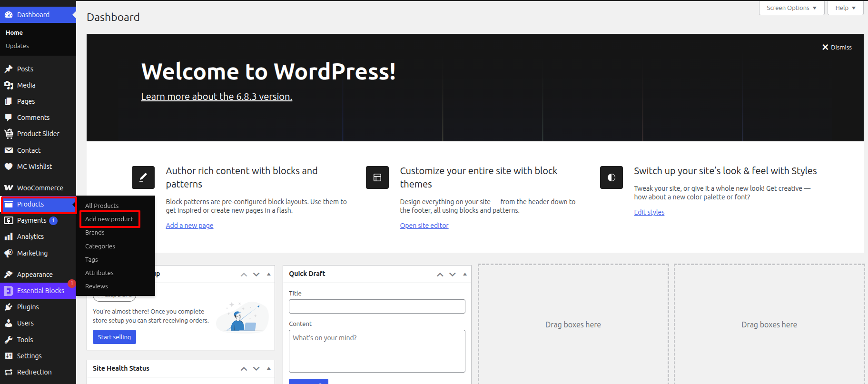Click the Marketing megaphone icon
The width and height of the screenshot is (868, 384).
[x=9, y=253]
